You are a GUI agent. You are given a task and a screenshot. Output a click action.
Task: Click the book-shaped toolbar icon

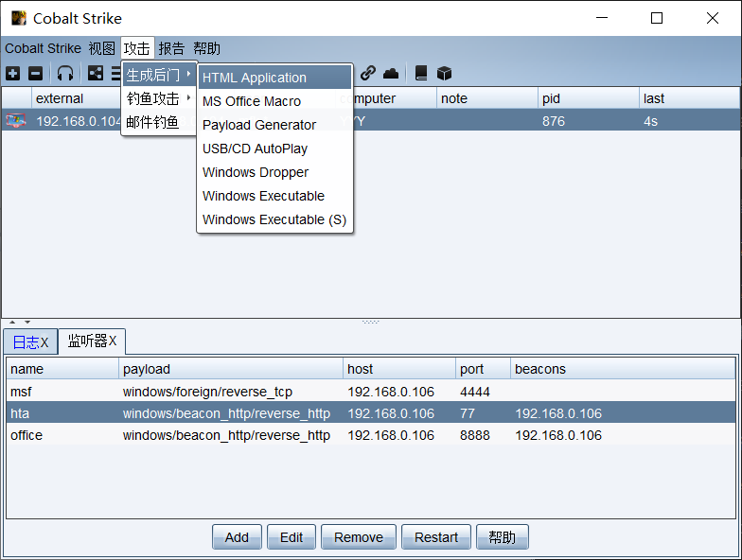421,73
